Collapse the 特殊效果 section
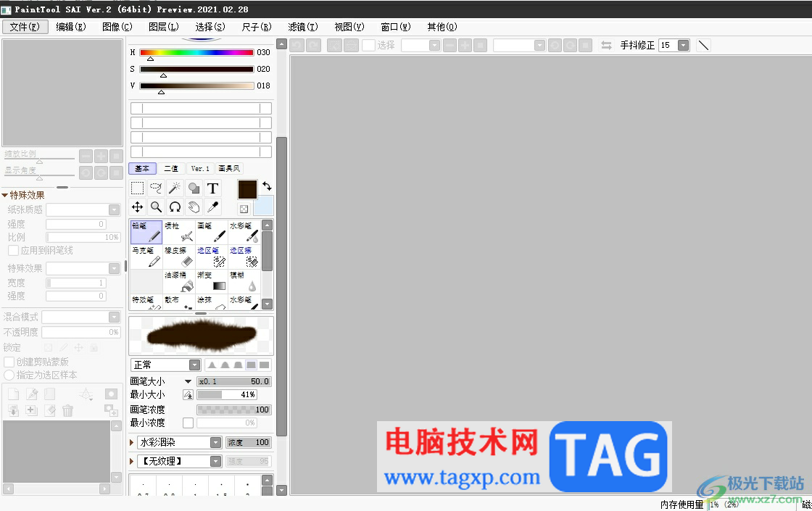 tap(4, 195)
